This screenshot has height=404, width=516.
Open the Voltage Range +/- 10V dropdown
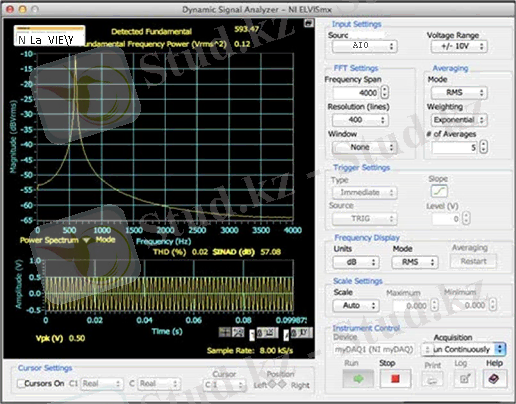pos(459,46)
